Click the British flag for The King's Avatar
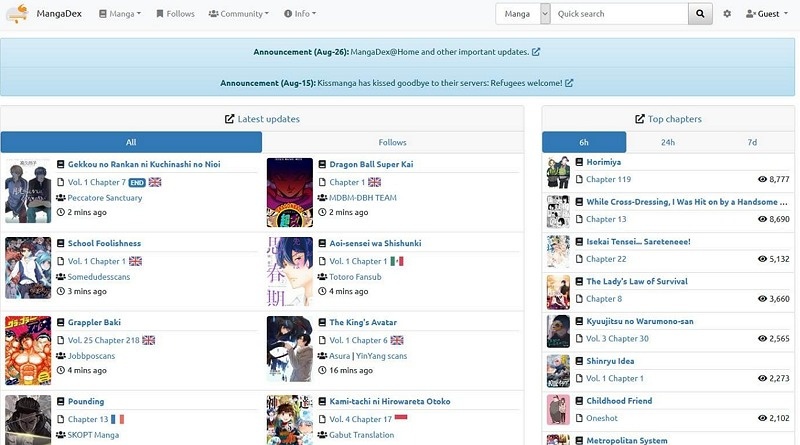Screen dimensions: 800x445 (x=397, y=340)
